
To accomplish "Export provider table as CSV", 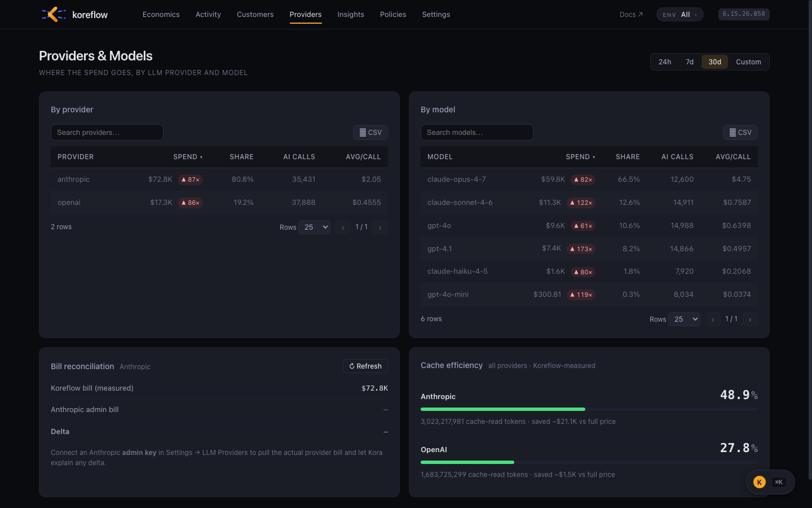I will pos(370,133).
